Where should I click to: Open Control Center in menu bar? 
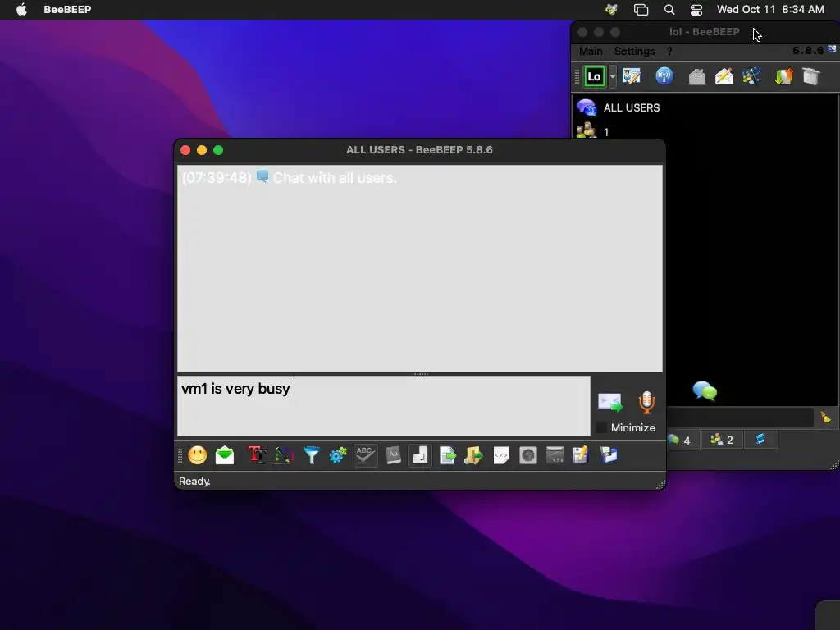point(696,10)
